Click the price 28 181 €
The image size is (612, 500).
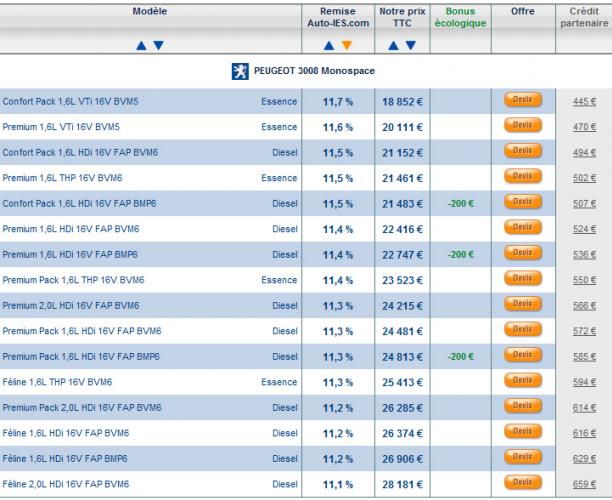click(x=402, y=485)
